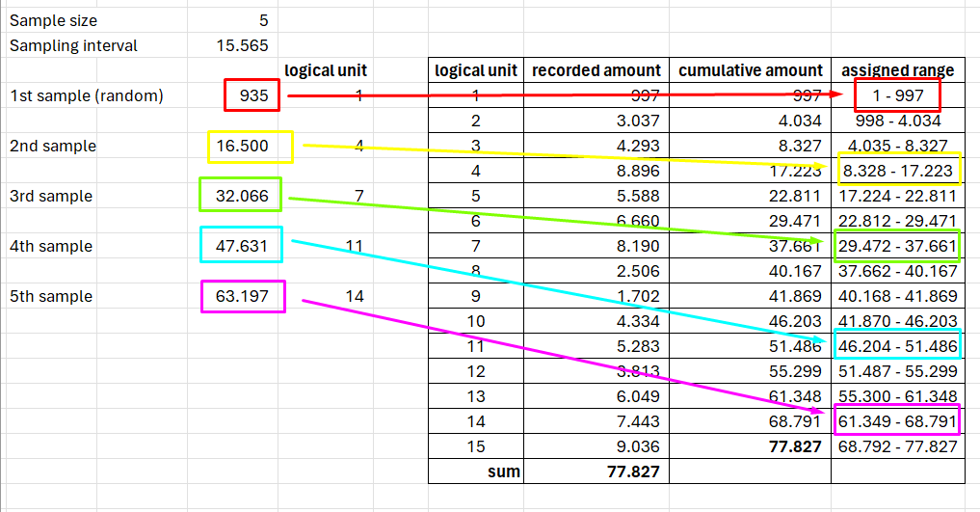Click the assigned range '8.328 - 17.223'

pyautogui.click(x=899, y=170)
